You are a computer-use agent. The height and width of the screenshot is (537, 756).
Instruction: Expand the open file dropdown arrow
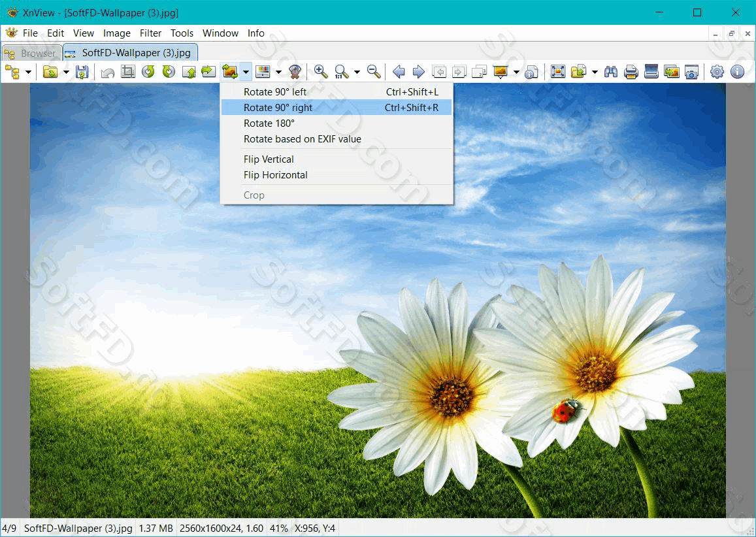click(x=66, y=73)
